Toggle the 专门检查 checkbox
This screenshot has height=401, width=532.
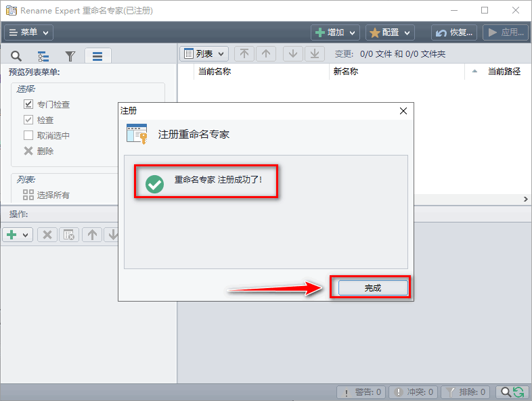click(x=28, y=104)
